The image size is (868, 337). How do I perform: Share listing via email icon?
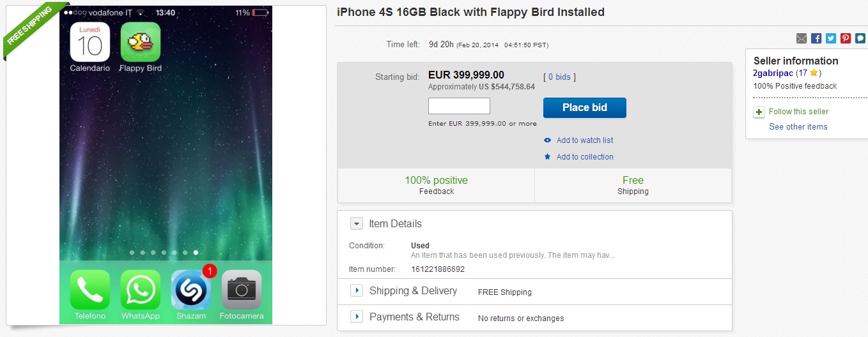[x=802, y=38]
